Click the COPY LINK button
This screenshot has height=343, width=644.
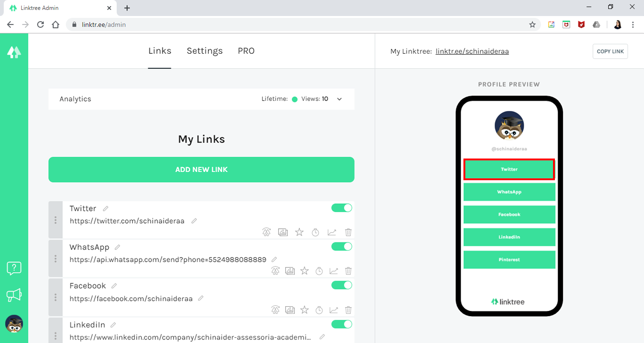610,51
